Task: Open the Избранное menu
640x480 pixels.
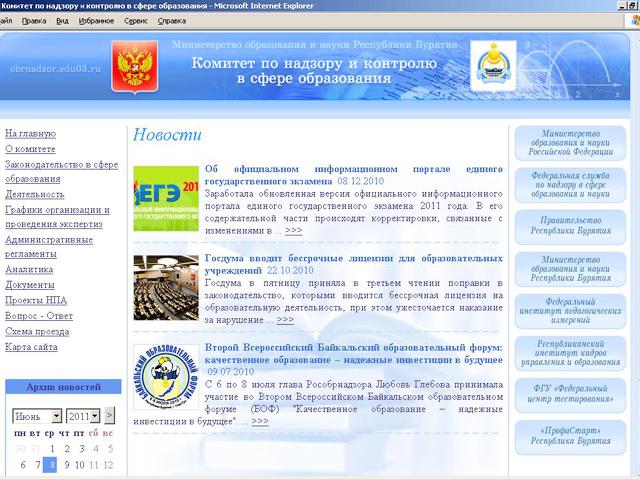Action: (x=96, y=21)
